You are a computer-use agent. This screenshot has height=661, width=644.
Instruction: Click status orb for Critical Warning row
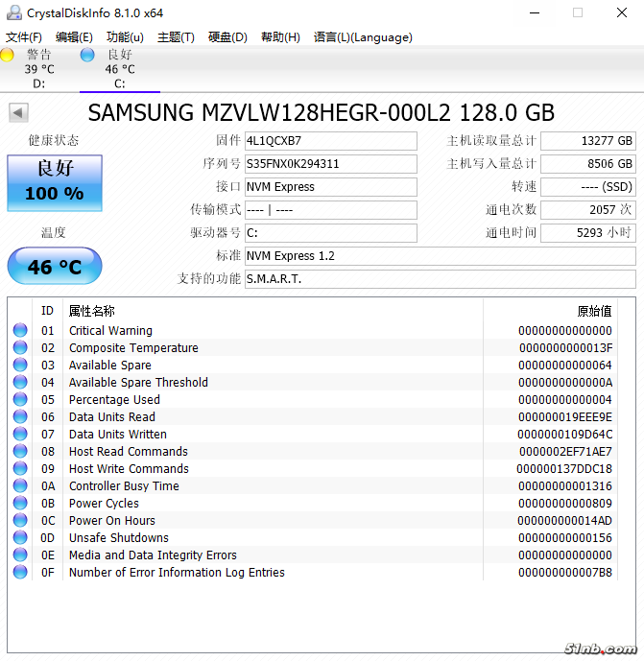point(20,331)
